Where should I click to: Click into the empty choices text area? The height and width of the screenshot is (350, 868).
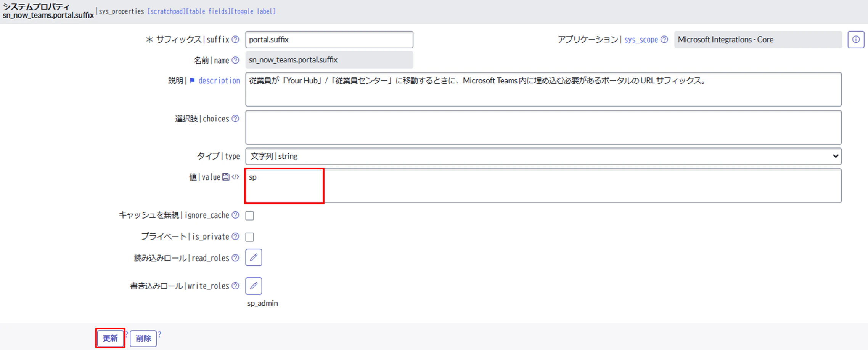point(543,127)
